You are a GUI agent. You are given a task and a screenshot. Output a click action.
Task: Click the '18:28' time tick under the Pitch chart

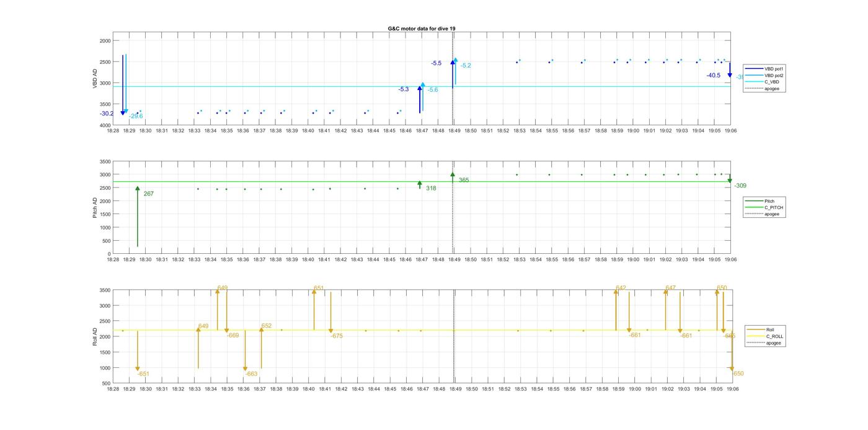pyautogui.click(x=113, y=260)
